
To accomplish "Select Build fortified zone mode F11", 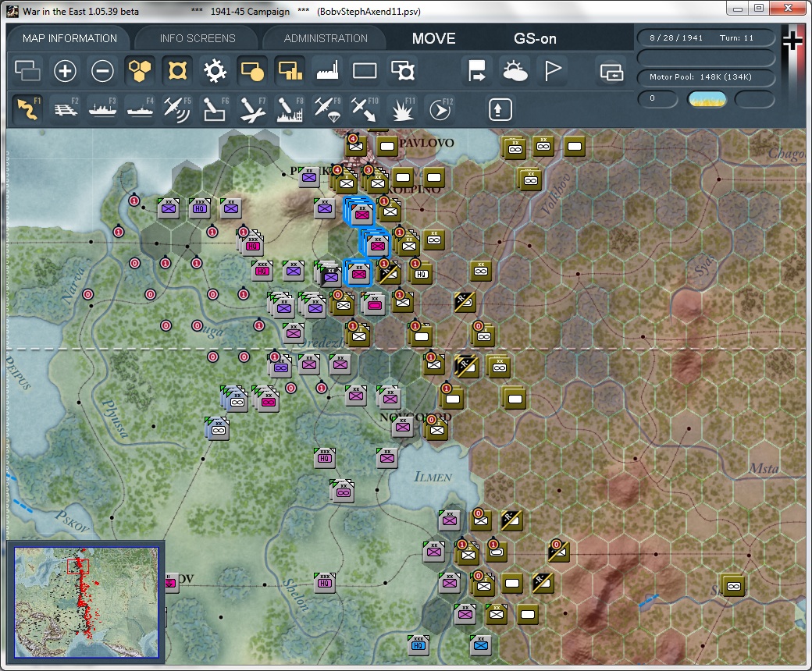I will tap(402, 108).
